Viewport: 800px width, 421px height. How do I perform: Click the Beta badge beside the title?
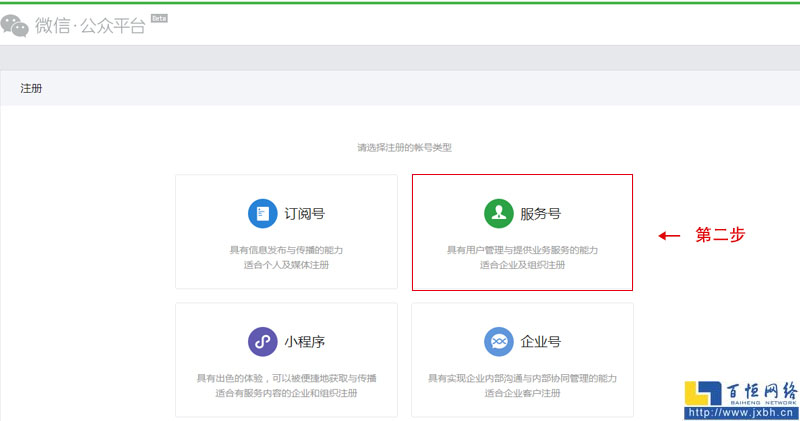tap(158, 18)
